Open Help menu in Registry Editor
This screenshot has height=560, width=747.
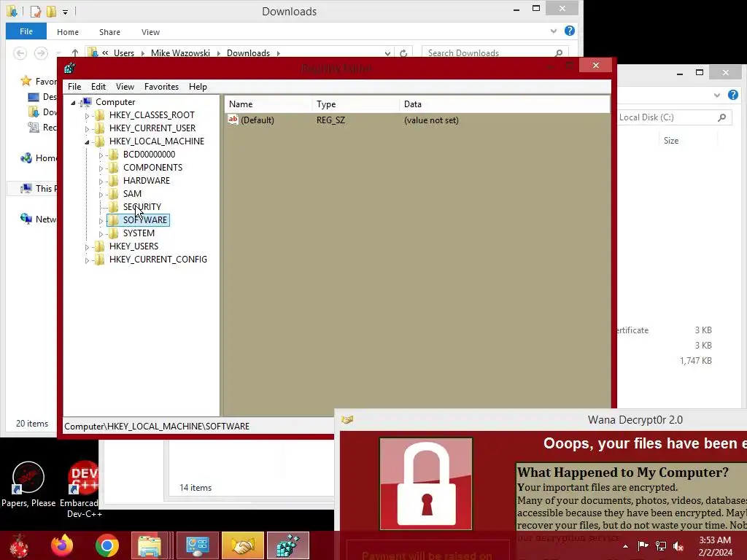pyautogui.click(x=198, y=87)
